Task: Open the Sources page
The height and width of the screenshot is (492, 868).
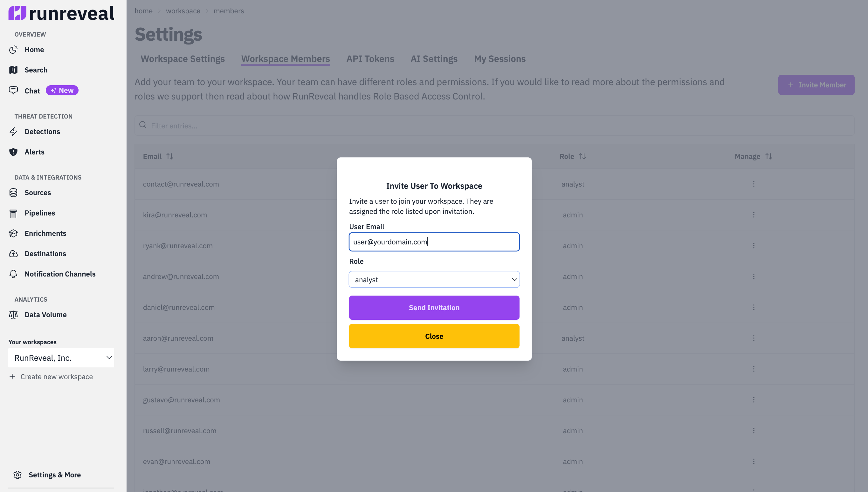Action: tap(37, 193)
